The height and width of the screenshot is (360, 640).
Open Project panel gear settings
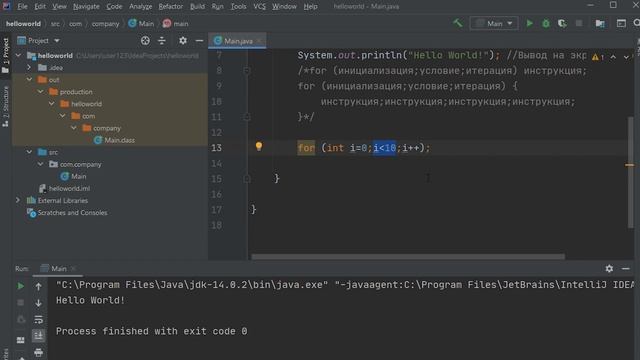click(x=183, y=40)
